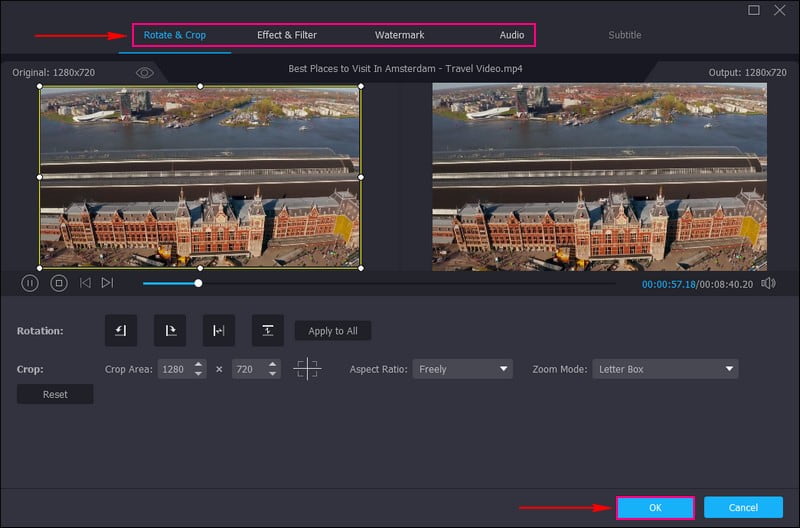
Task: Click Apply to All button
Action: pyautogui.click(x=333, y=331)
